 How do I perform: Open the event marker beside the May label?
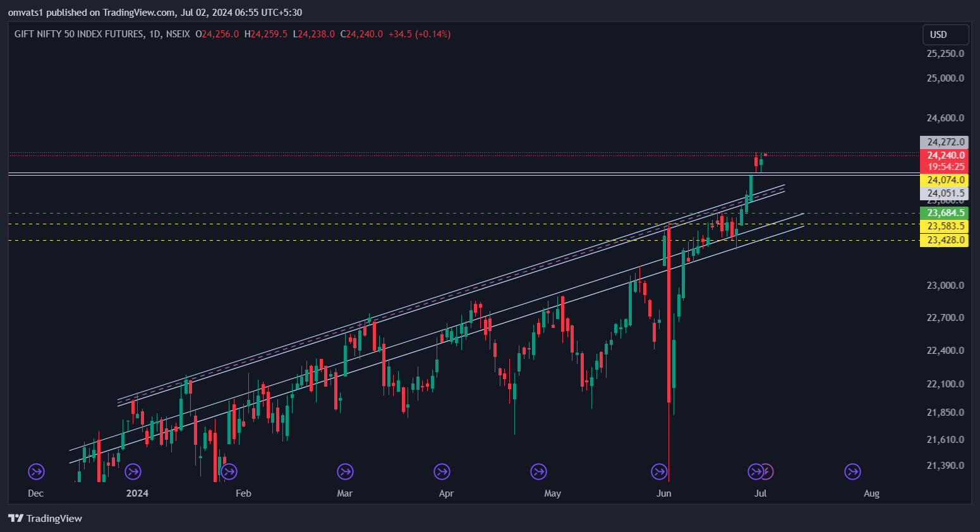point(538,471)
